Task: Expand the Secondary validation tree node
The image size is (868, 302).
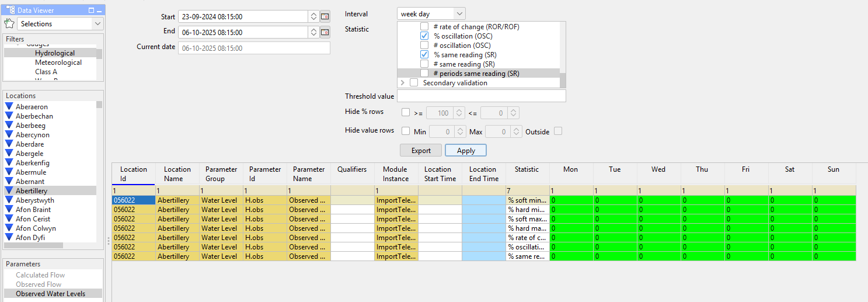Action: (403, 83)
